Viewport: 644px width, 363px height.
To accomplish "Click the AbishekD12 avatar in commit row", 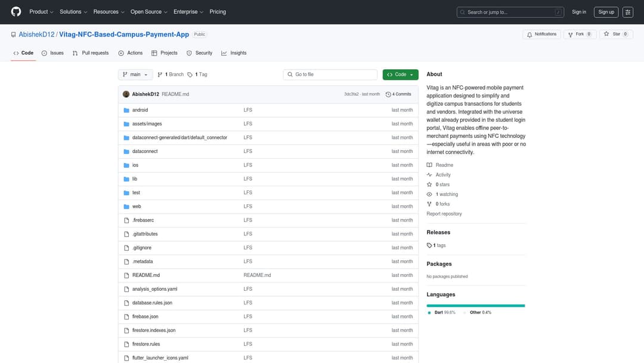I will [x=126, y=94].
